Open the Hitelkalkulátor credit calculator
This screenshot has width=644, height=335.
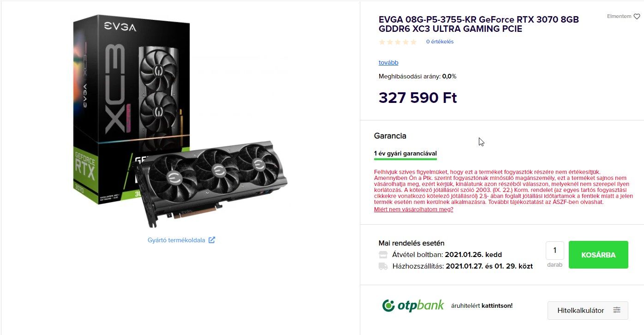pyautogui.click(x=588, y=310)
